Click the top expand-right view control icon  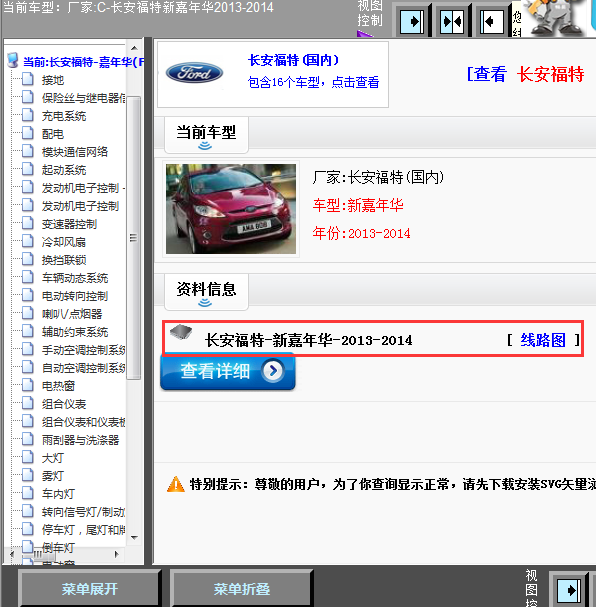pos(412,22)
